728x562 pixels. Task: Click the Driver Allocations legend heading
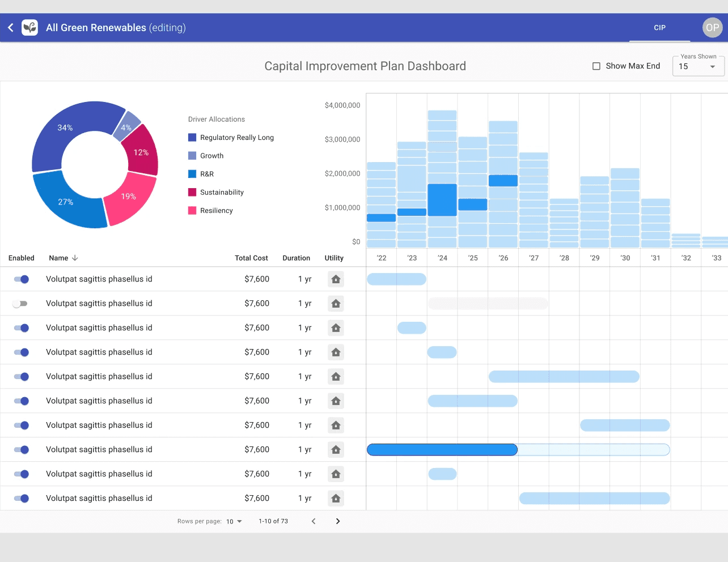pos(217,120)
